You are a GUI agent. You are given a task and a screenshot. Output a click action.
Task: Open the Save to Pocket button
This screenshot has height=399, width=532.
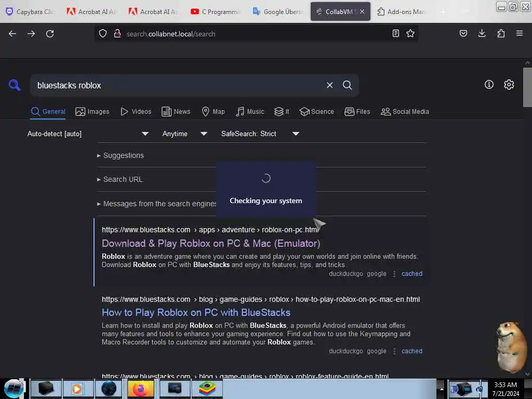pos(463,33)
